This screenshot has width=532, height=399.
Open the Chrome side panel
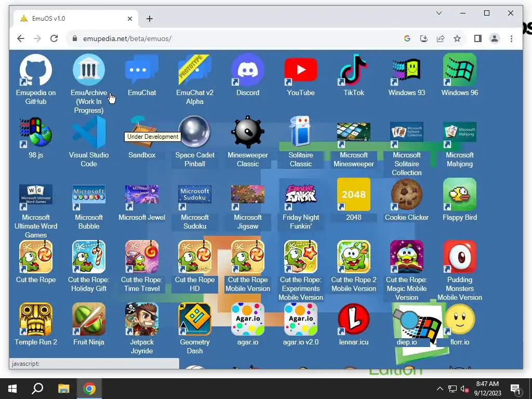coord(478,38)
